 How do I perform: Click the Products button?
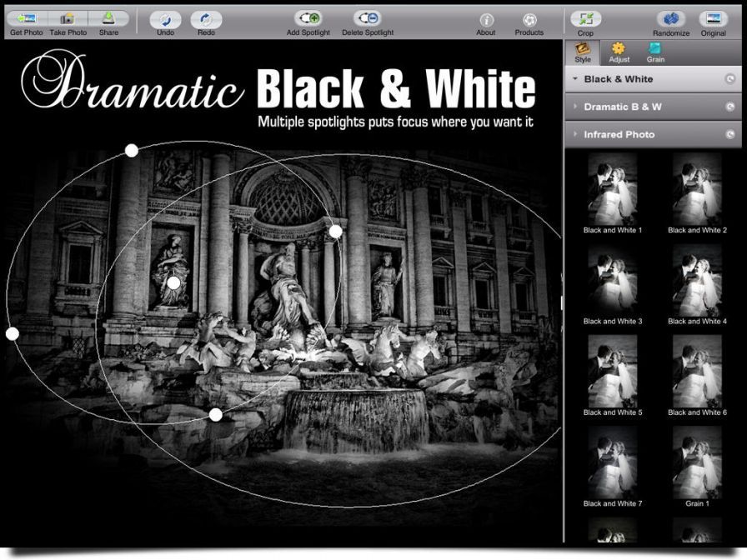tap(529, 18)
